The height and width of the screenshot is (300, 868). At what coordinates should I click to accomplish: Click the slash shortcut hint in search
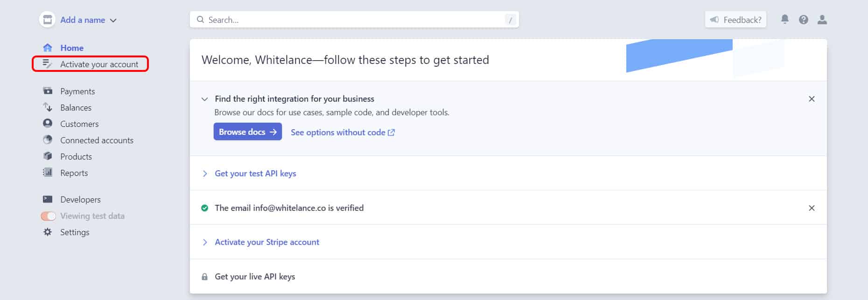tap(511, 20)
